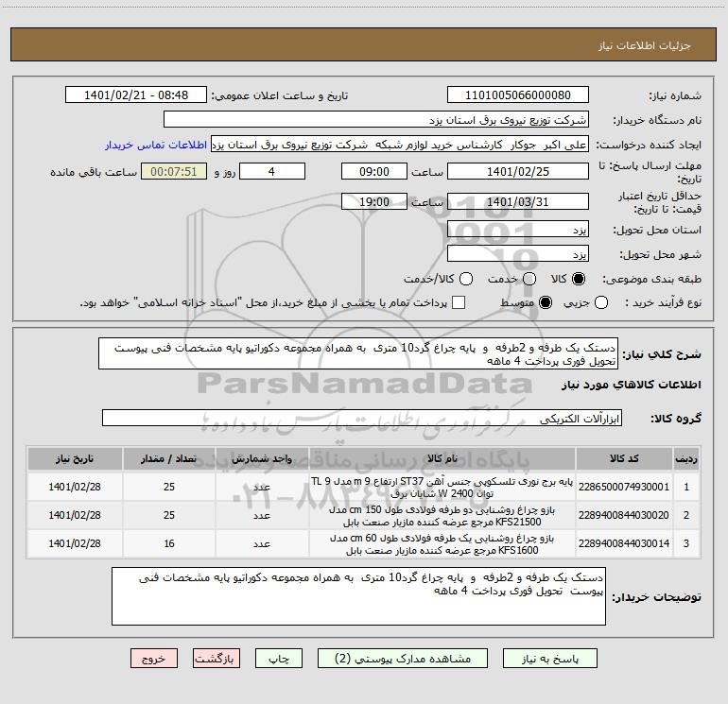Click the بازگشت back button
Image resolution: width=728 pixels, height=704 pixels.
pos(217,659)
